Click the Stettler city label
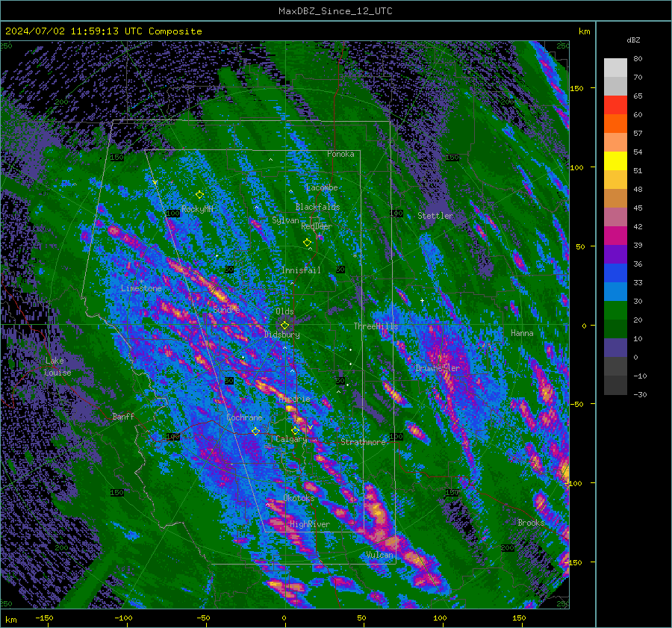Viewport: 672px width, 628px height. 435,216
